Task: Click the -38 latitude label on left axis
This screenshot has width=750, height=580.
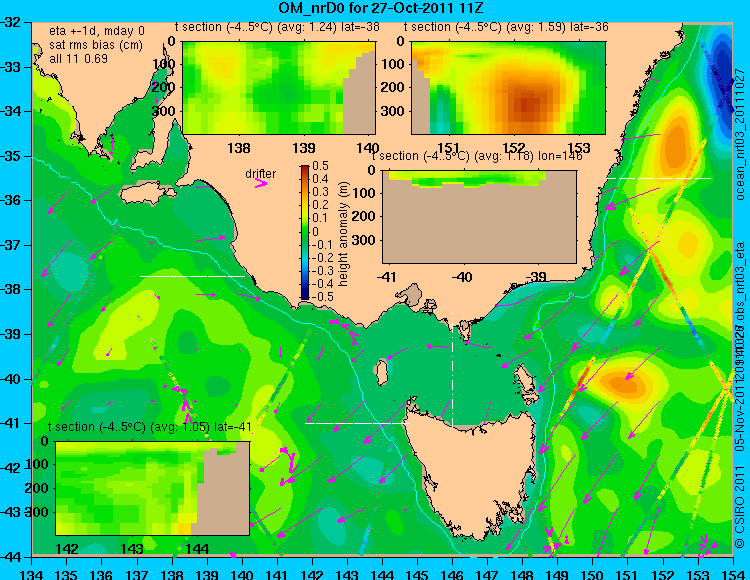Action: pyautogui.click(x=12, y=290)
